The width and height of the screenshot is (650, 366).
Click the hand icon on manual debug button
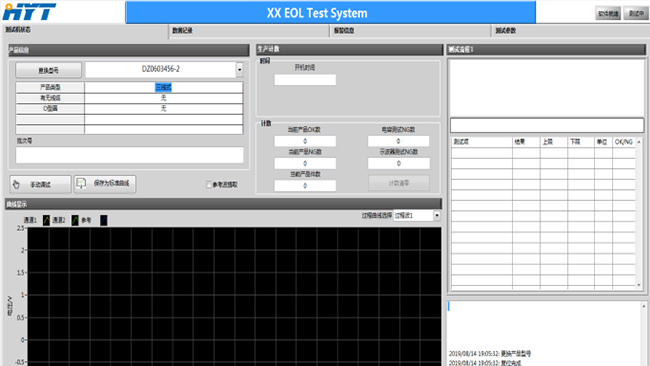[16, 184]
